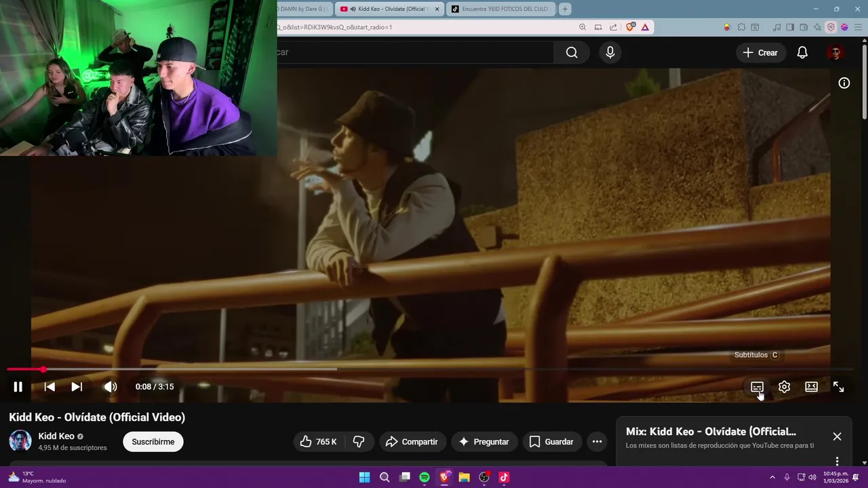The image size is (868, 488).
Task: Open the browser extensions puzzle icon
Action: (x=741, y=27)
